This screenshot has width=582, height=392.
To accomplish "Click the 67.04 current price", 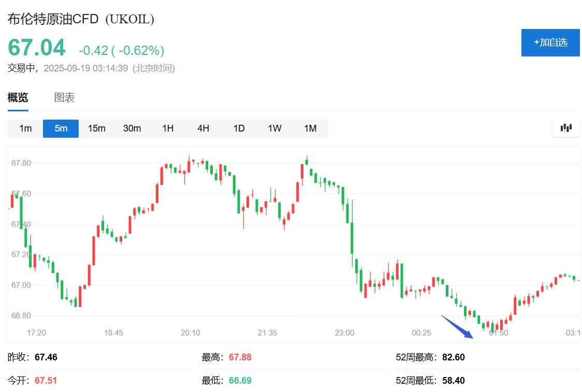I will pyautogui.click(x=37, y=48).
